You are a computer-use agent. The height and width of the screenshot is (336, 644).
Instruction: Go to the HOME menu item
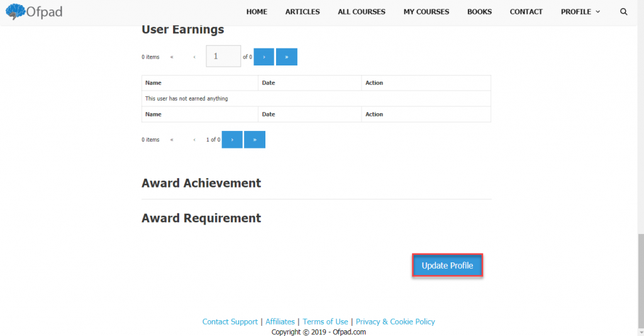(257, 12)
